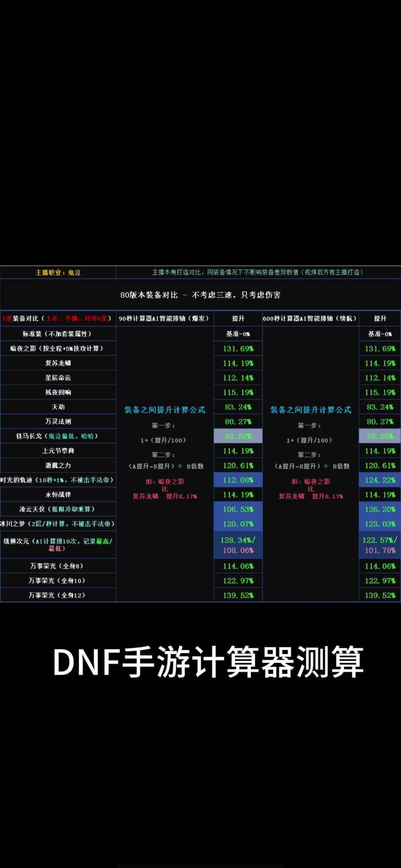The height and width of the screenshot is (868, 401).
Task: Click the 天劫 row label
Action: coord(58,407)
